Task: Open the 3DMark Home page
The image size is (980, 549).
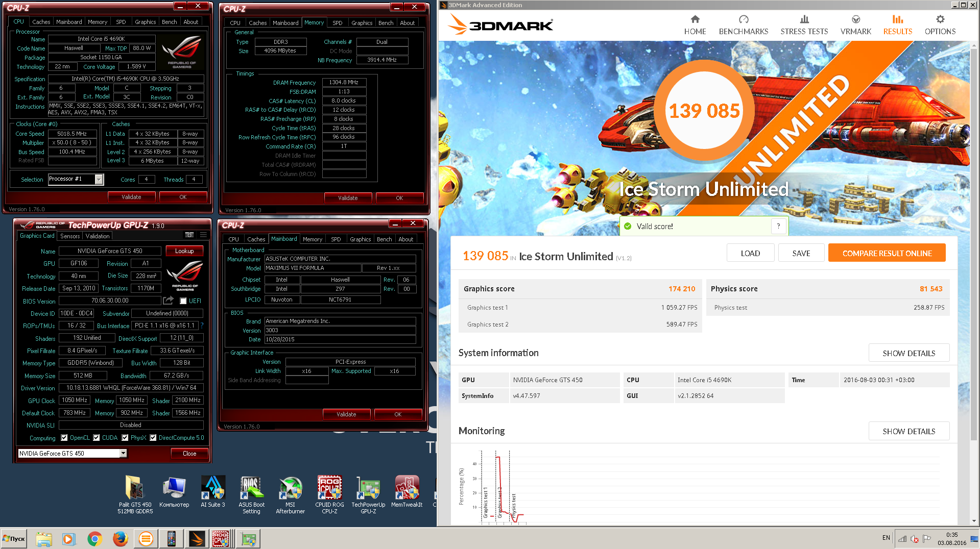Action: coord(695,25)
